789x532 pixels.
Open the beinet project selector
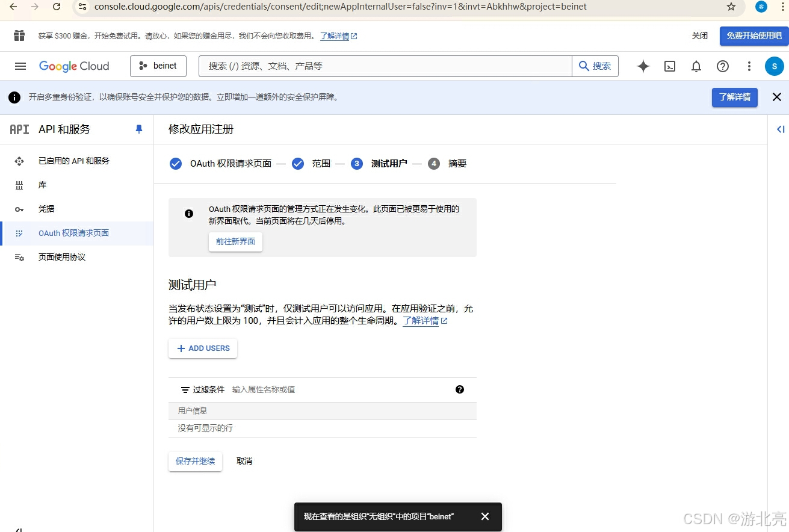pos(158,66)
